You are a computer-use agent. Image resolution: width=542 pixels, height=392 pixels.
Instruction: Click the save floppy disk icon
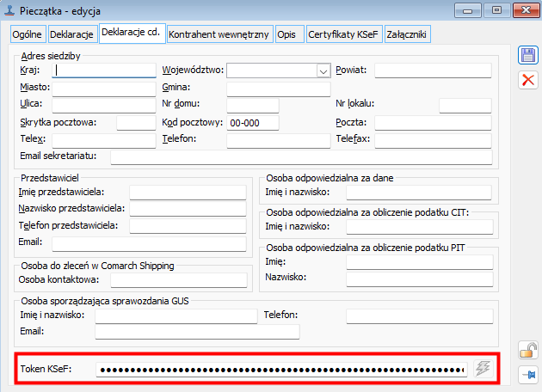point(527,56)
